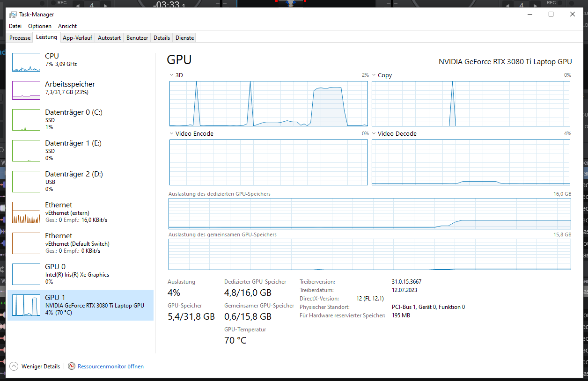The width and height of the screenshot is (588, 381).
Task: Open the 3D graph engine dropdown
Action: click(171, 75)
